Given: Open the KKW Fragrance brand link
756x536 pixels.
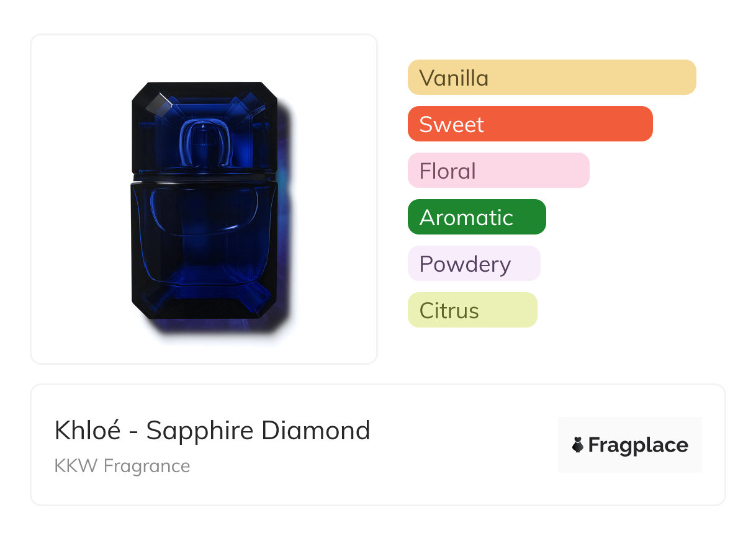Looking at the screenshot, I should point(122,466).
